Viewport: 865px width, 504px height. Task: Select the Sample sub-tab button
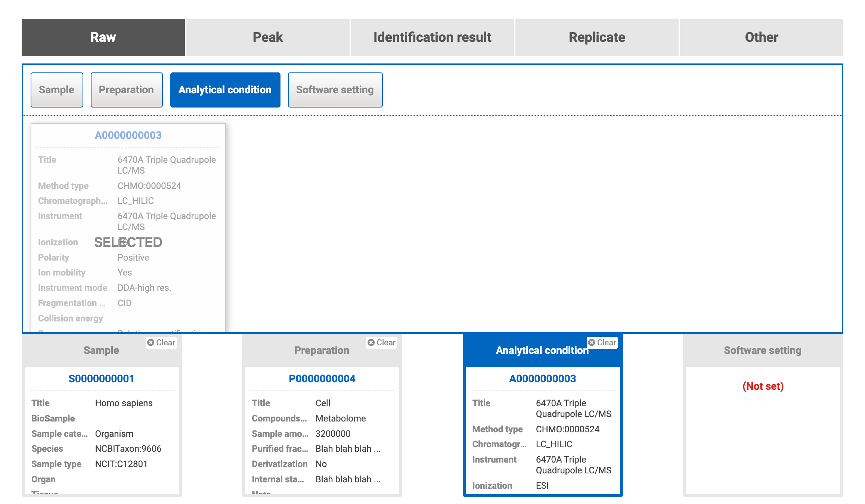(x=57, y=90)
